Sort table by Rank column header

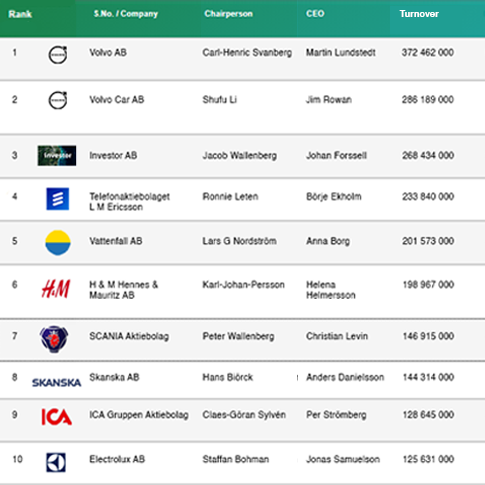click(20, 14)
